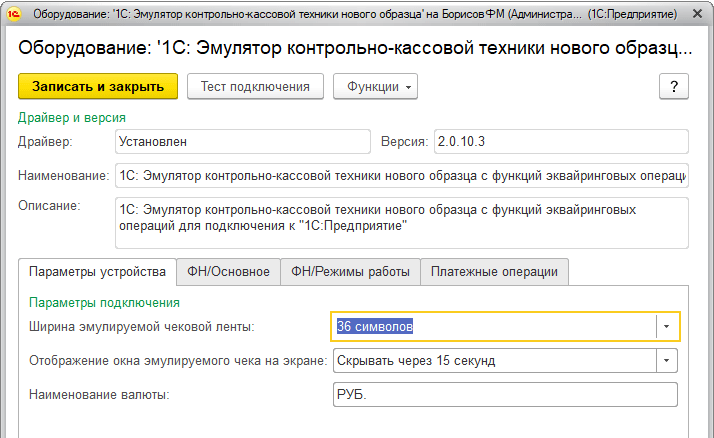This screenshot has height=438, width=714.
Task: Open dropdown arrow for Ширина эмулируемой чековой ленты
Action: click(x=667, y=327)
